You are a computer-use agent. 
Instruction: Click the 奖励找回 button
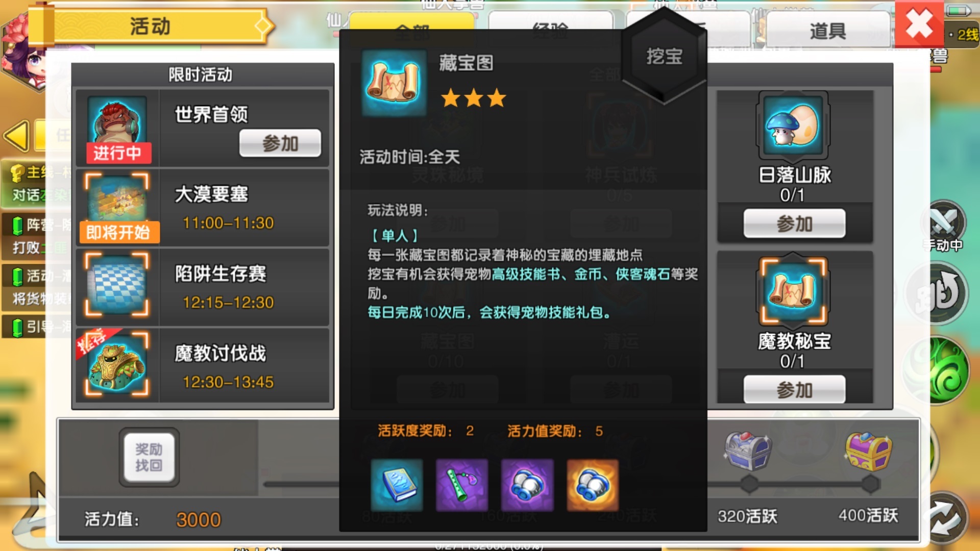149,457
